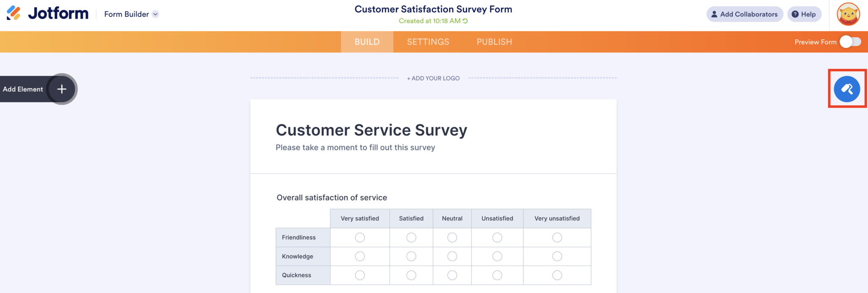868x293 pixels.
Task: Select Satisfied for Quickness
Action: pos(411,275)
